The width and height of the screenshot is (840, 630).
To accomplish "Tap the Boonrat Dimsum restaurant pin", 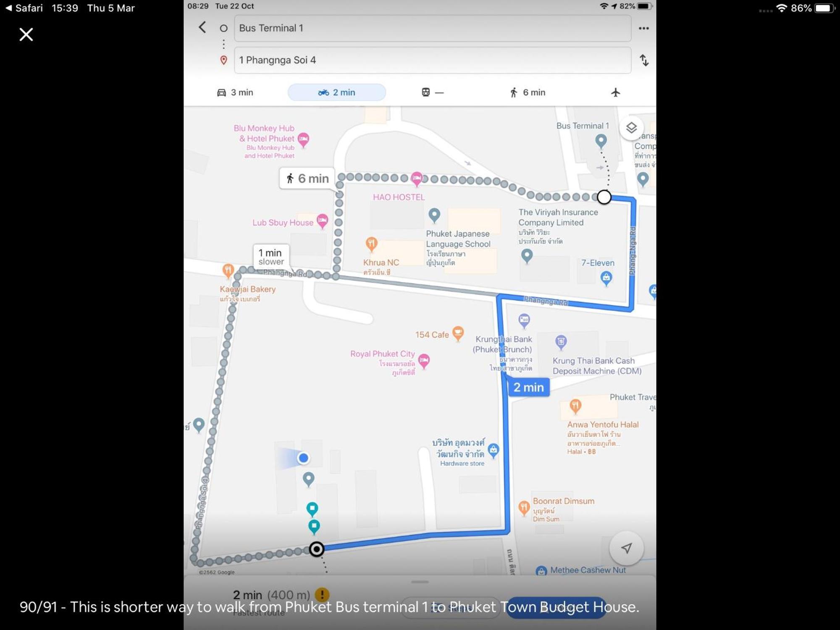I will click(523, 508).
